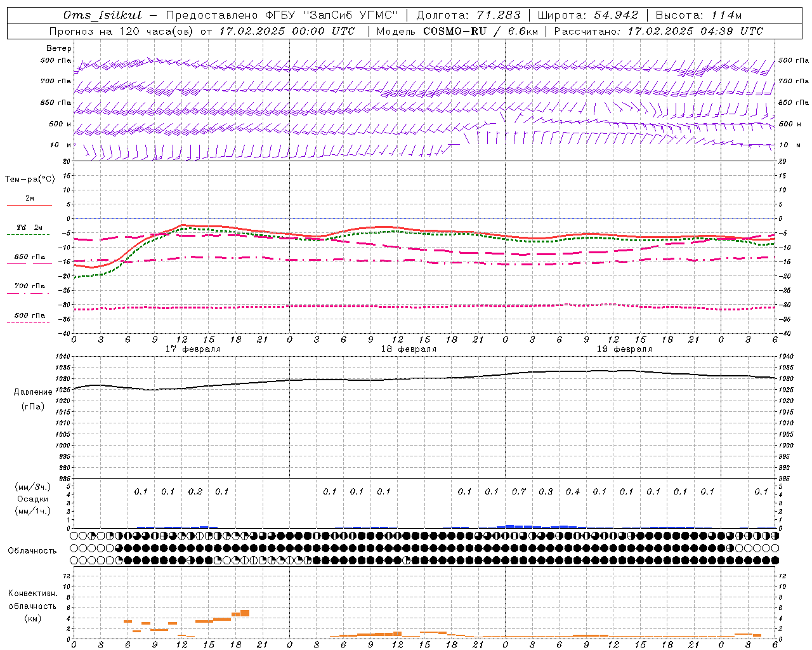
Task: Click the Облачность cloud cover label
Action: point(32,551)
